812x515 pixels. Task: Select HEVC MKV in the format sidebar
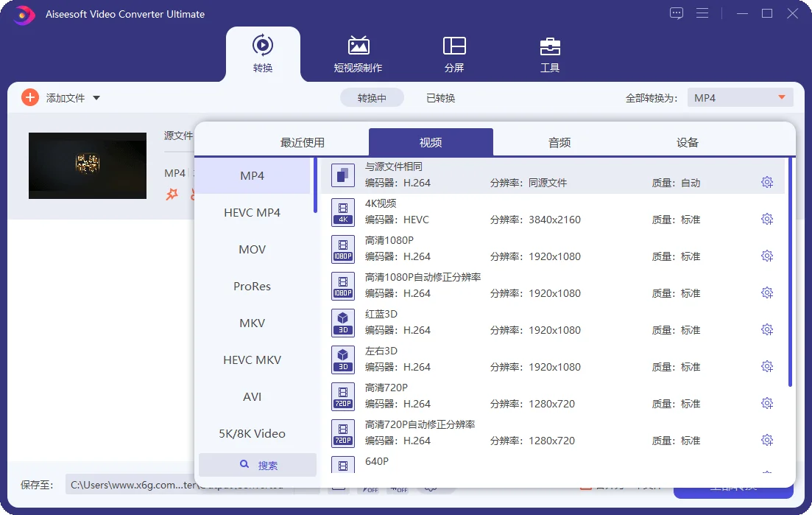[253, 360]
